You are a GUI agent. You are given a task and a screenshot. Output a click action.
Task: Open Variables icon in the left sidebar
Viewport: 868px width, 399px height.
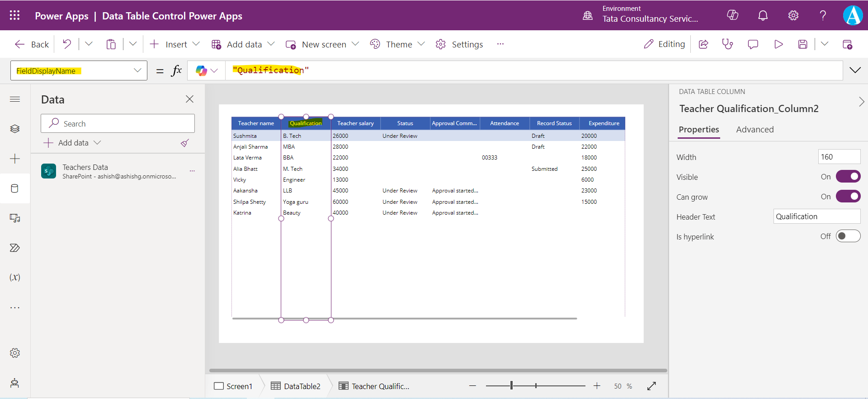[15, 277]
